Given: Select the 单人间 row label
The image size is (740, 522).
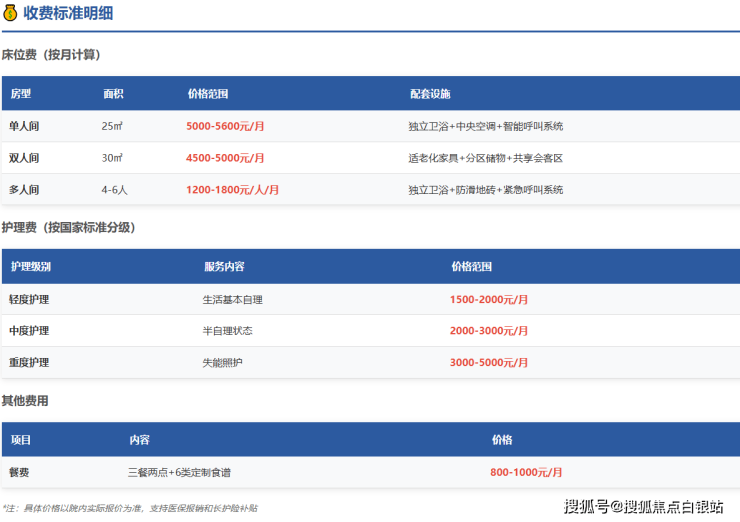Looking at the screenshot, I should (24, 126).
